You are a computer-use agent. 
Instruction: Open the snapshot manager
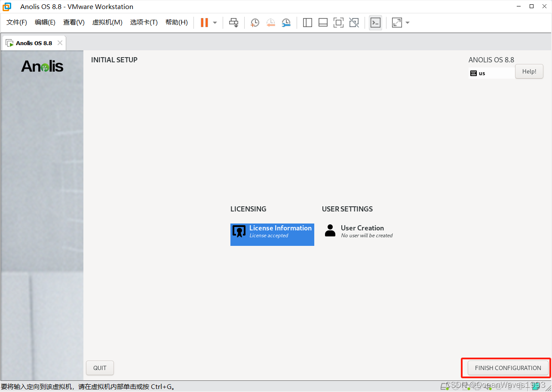pyautogui.click(x=286, y=22)
